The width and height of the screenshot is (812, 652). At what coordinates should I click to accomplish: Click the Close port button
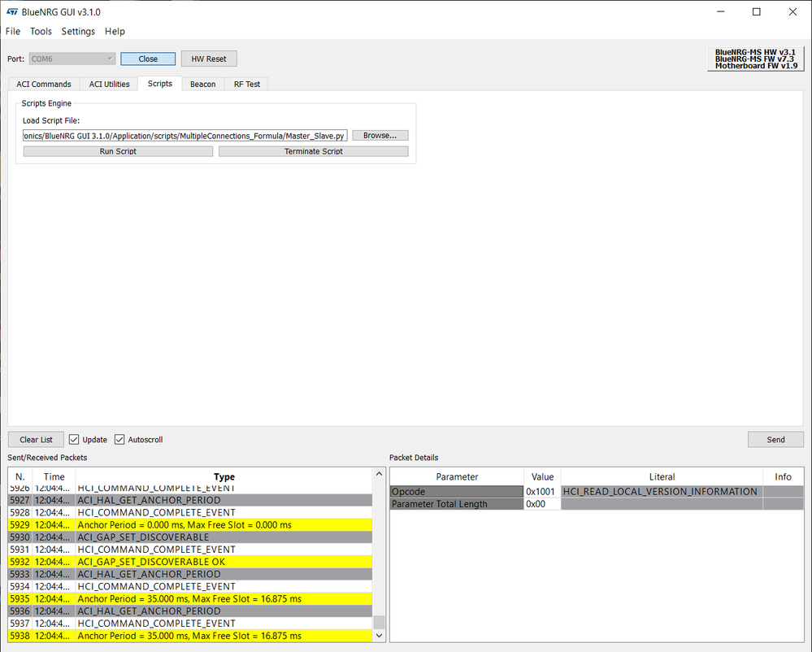148,59
